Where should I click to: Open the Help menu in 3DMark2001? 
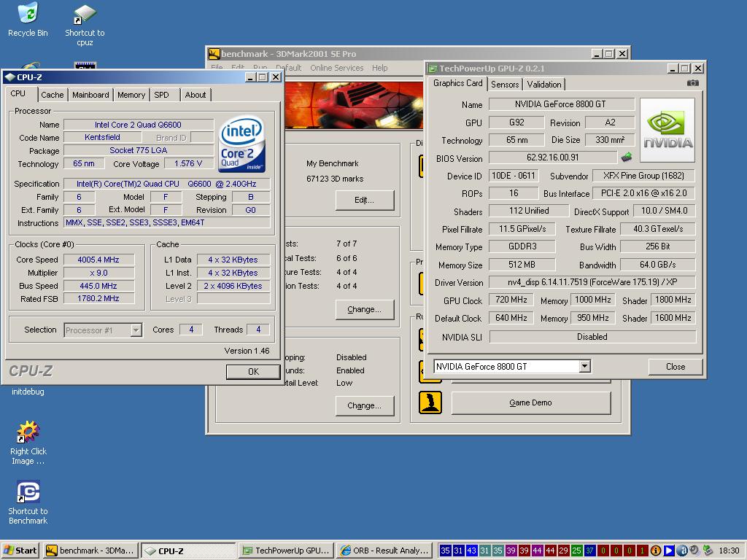pyautogui.click(x=379, y=68)
